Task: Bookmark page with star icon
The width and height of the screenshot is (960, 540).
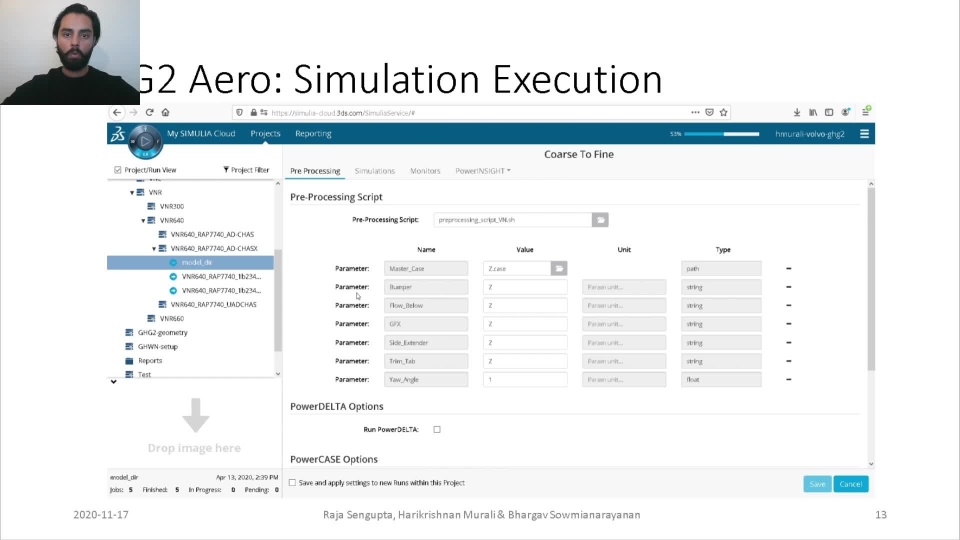Action: (724, 113)
